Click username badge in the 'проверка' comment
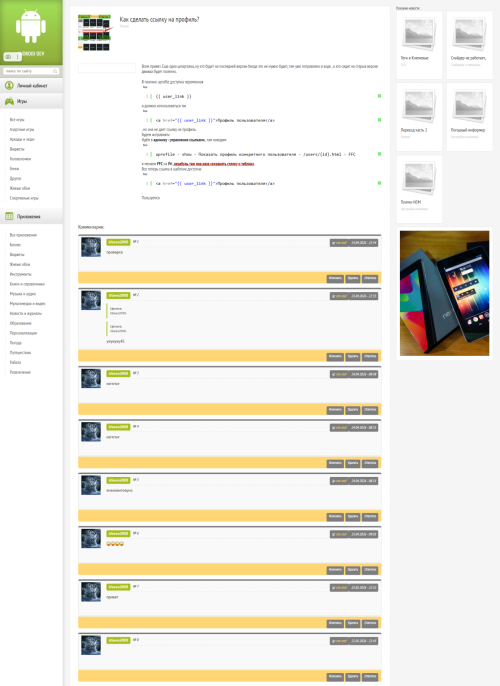 (x=118, y=242)
